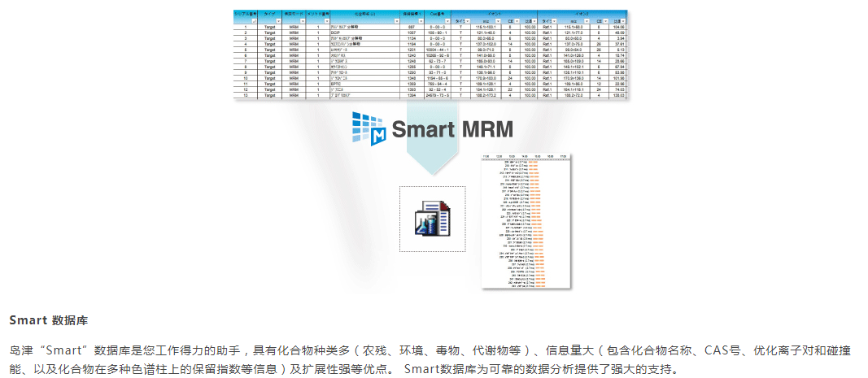Viewport: 868px width, 378px height.
Task: Open the Cas番号 column filter dropdown
Action: [448, 22]
